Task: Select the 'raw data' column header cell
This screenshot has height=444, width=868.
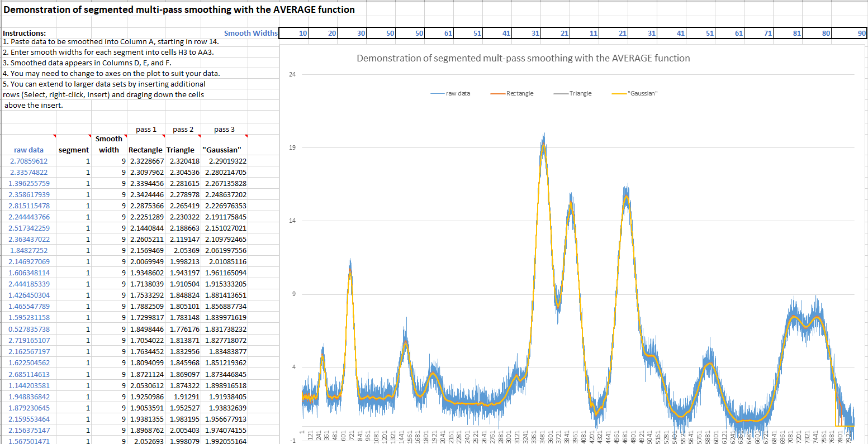Action: (x=29, y=150)
